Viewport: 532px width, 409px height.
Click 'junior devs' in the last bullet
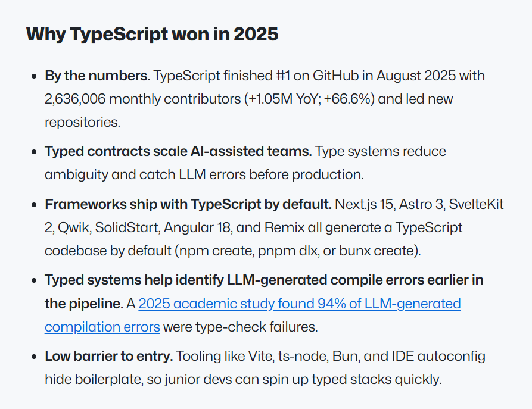pyautogui.click(x=199, y=379)
